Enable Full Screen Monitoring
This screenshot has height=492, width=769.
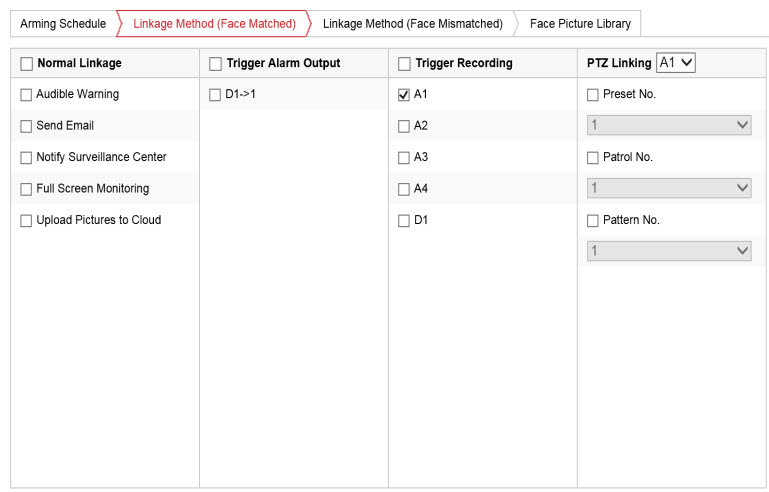point(26,189)
